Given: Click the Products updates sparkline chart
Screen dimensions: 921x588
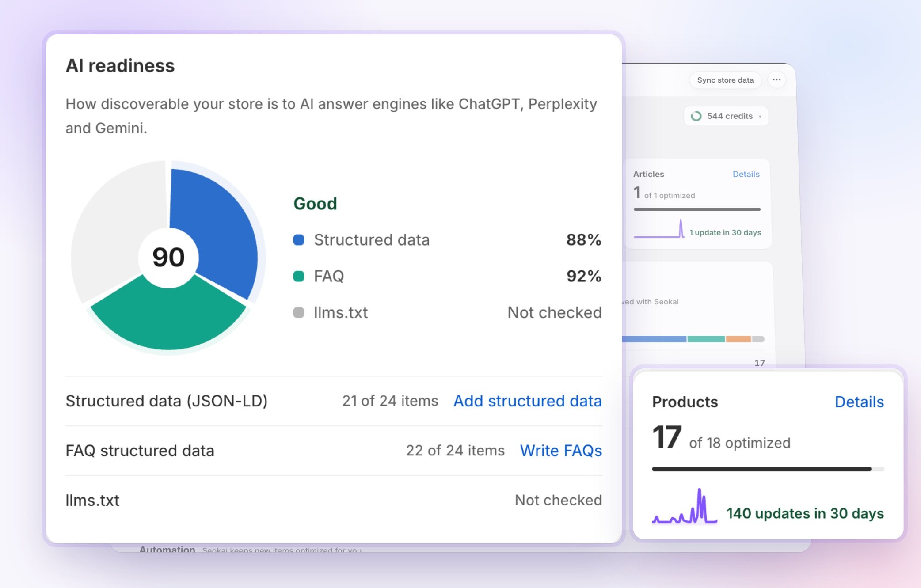Looking at the screenshot, I should pos(685,506).
